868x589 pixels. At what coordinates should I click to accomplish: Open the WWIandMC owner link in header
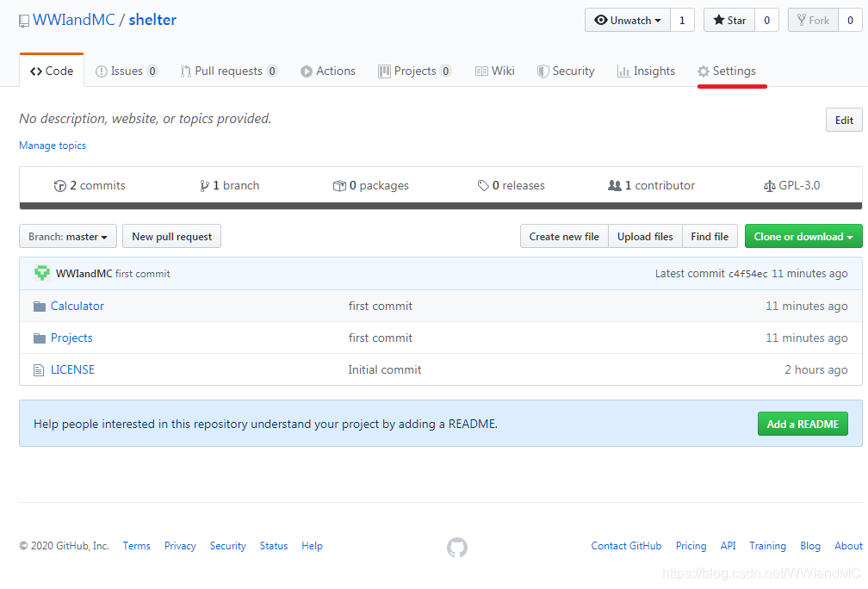pos(74,20)
